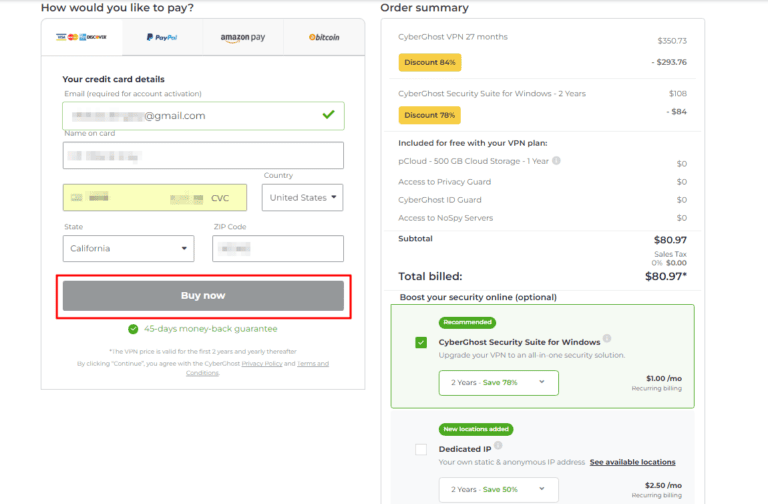Enable the Dedicated IP checkbox

(421, 449)
